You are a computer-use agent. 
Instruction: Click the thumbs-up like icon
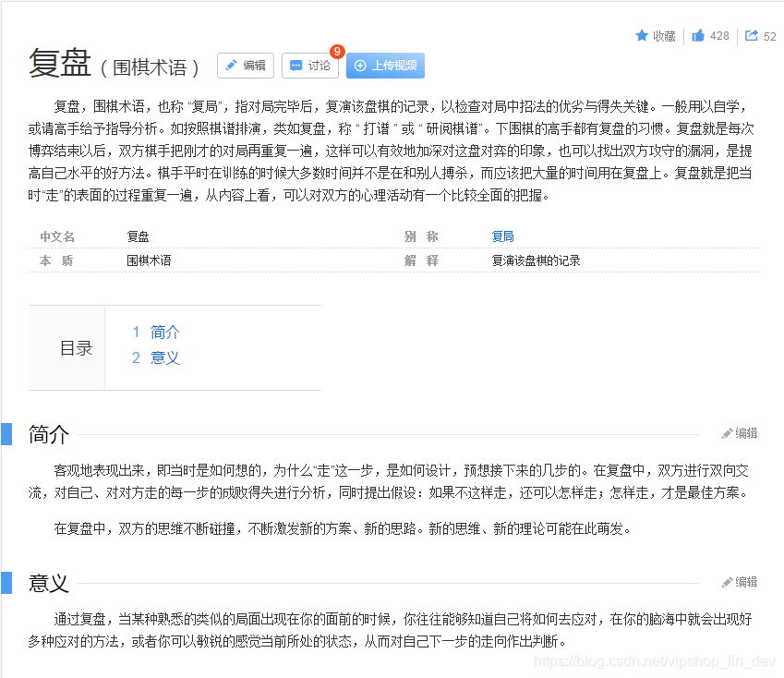(x=698, y=35)
